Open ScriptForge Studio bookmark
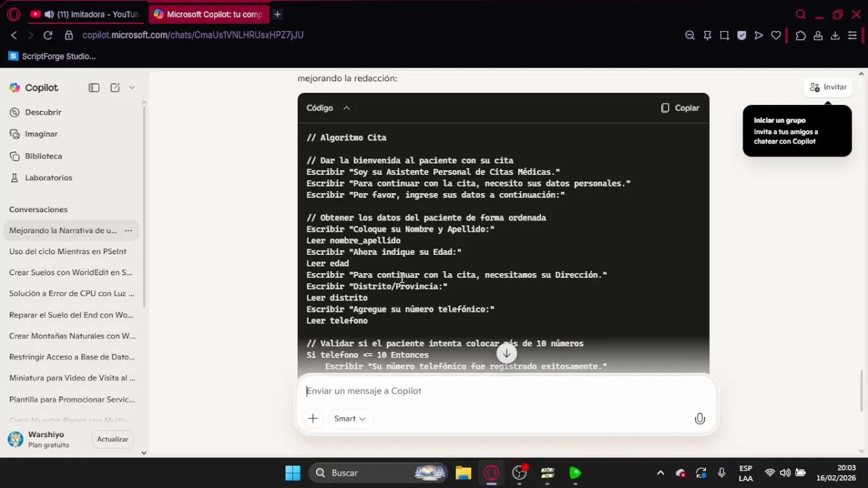Screen dimensions: 868x488 click(52, 56)
